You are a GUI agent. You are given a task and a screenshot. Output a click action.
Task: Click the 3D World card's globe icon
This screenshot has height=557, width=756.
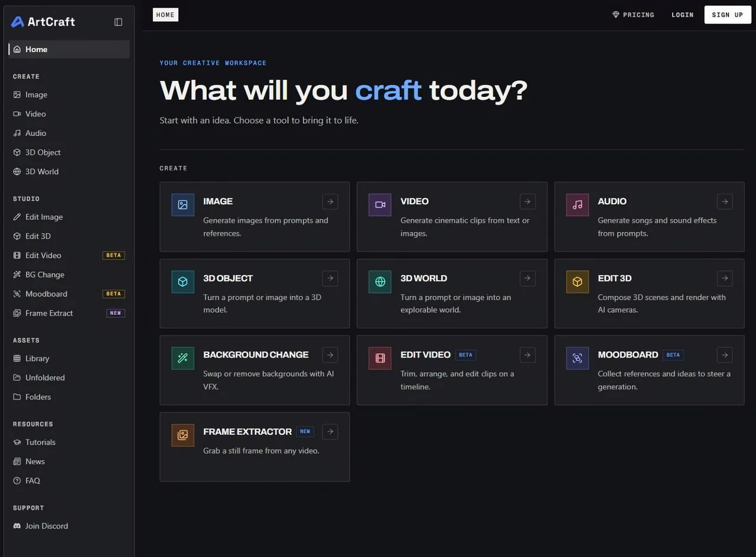[380, 282]
